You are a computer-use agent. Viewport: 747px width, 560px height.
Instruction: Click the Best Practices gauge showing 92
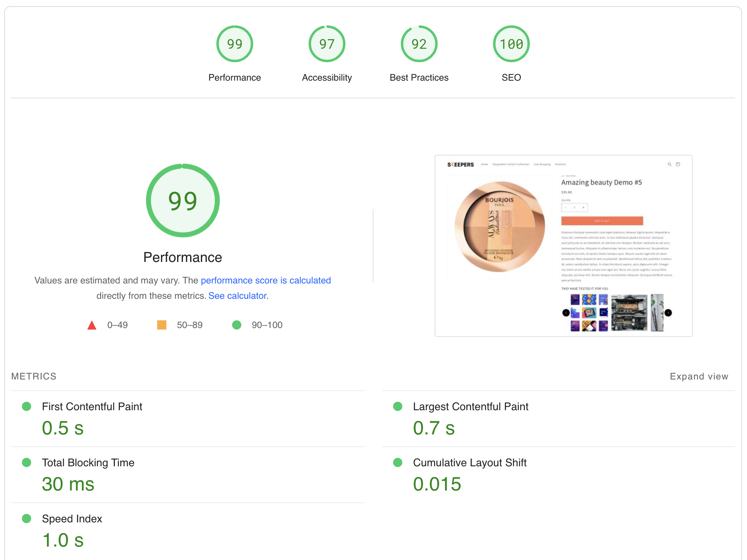pyautogui.click(x=419, y=44)
